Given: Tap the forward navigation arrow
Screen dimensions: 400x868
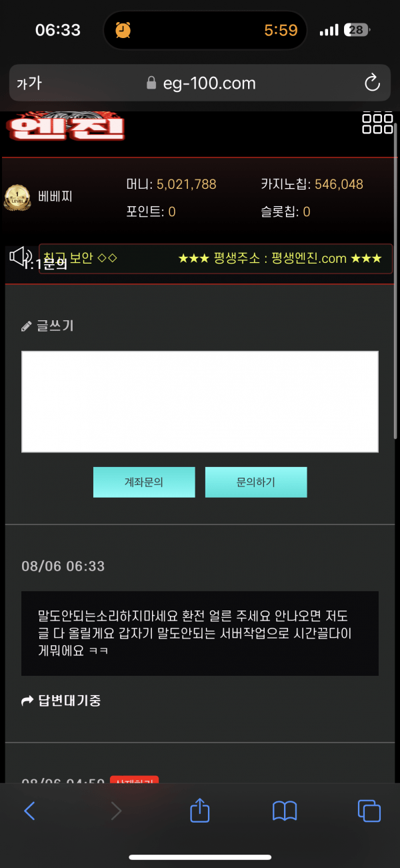Looking at the screenshot, I should [x=116, y=811].
